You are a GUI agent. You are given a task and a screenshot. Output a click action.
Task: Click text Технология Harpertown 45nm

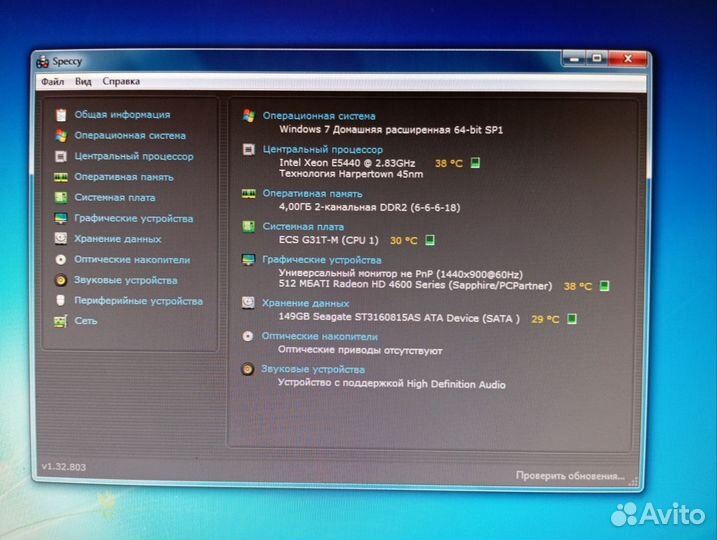pos(351,174)
